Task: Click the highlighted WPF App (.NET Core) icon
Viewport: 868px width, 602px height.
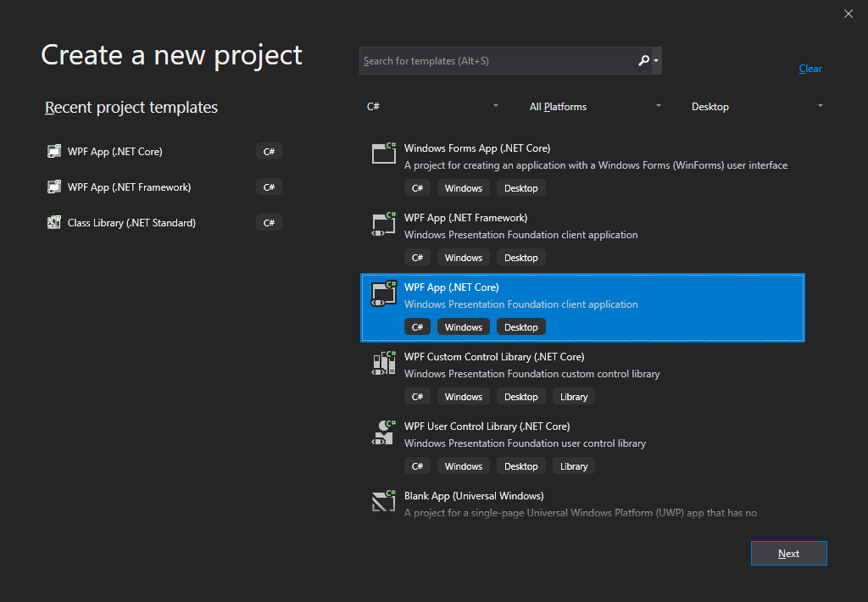Action: click(384, 293)
